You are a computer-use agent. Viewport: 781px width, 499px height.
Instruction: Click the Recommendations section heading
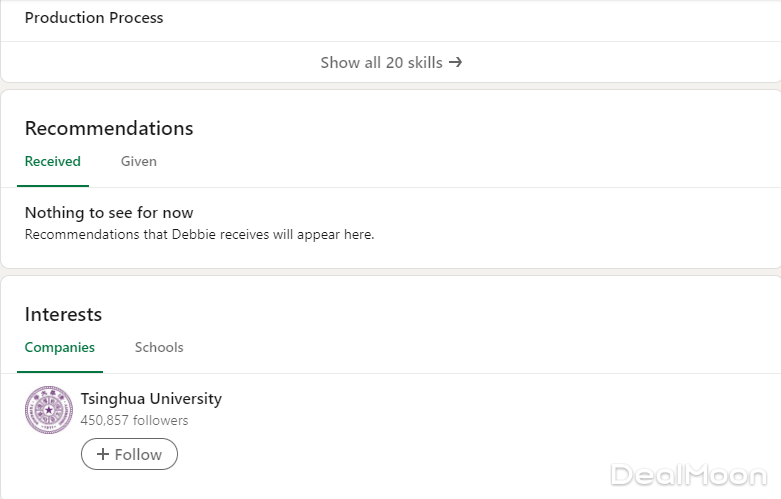pyautogui.click(x=109, y=128)
